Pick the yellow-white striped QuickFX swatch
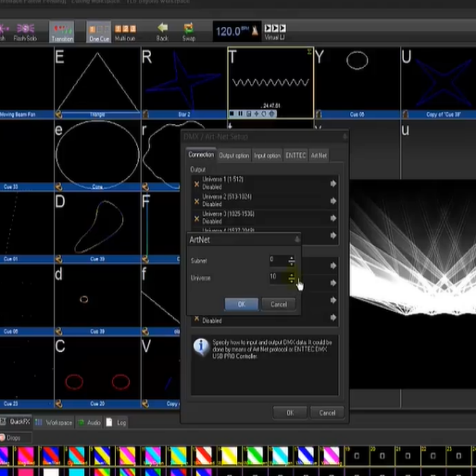The image size is (476, 476). point(230,456)
